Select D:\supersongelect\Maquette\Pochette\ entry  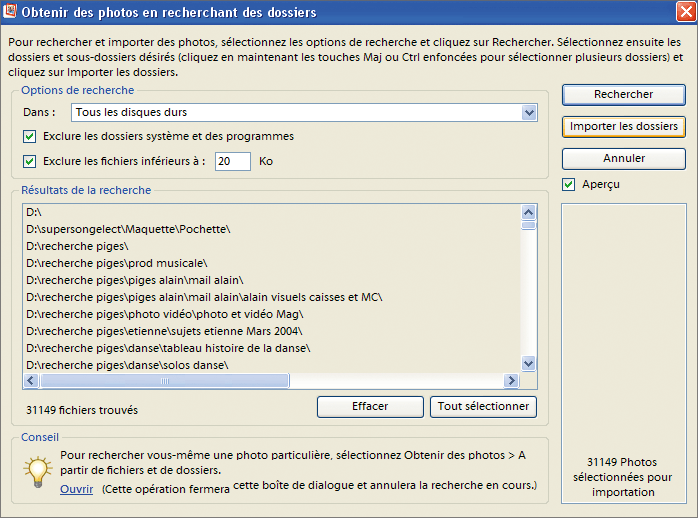tap(128, 229)
